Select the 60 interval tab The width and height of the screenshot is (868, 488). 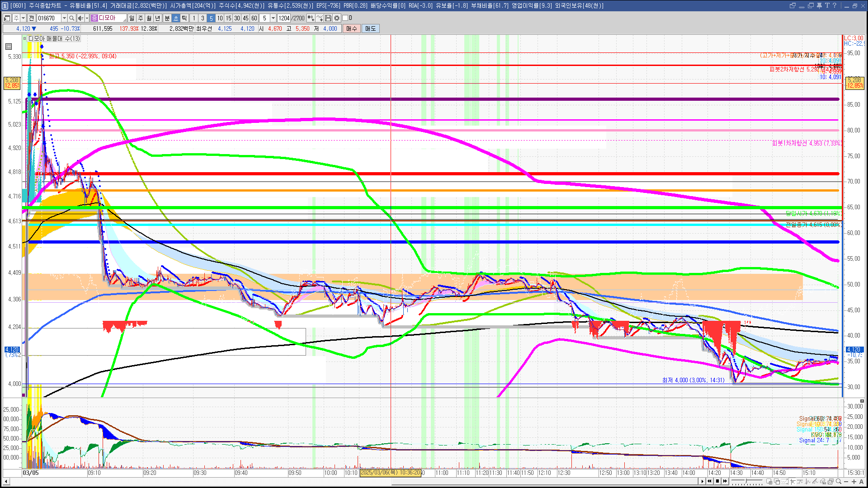tap(254, 18)
